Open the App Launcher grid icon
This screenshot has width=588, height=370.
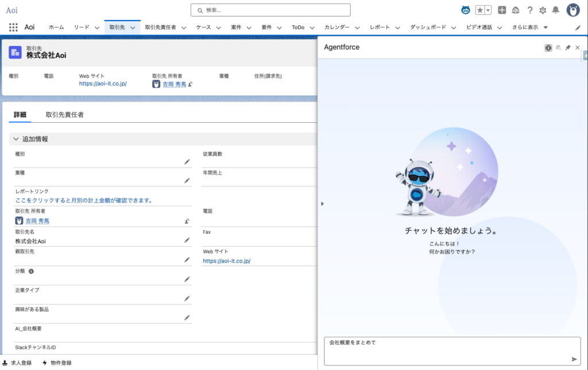pyautogui.click(x=13, y=28)
